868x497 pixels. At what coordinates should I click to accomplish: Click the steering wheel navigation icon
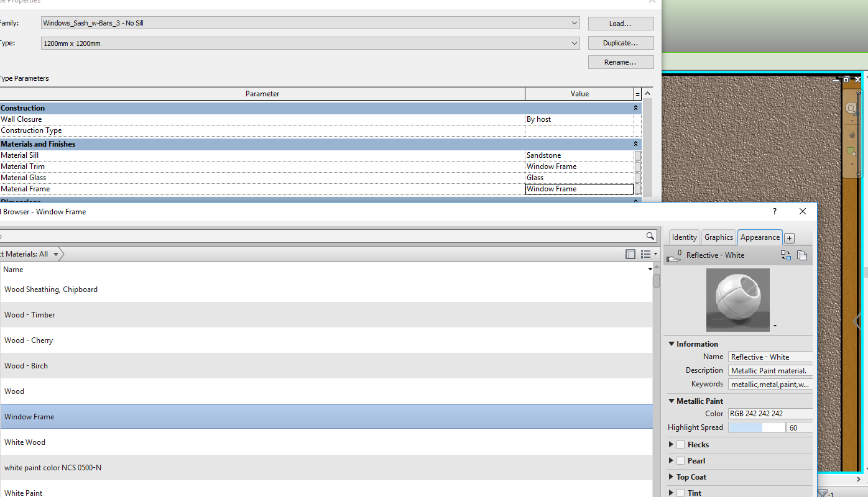pyautogui.click(x=851, y=108)
